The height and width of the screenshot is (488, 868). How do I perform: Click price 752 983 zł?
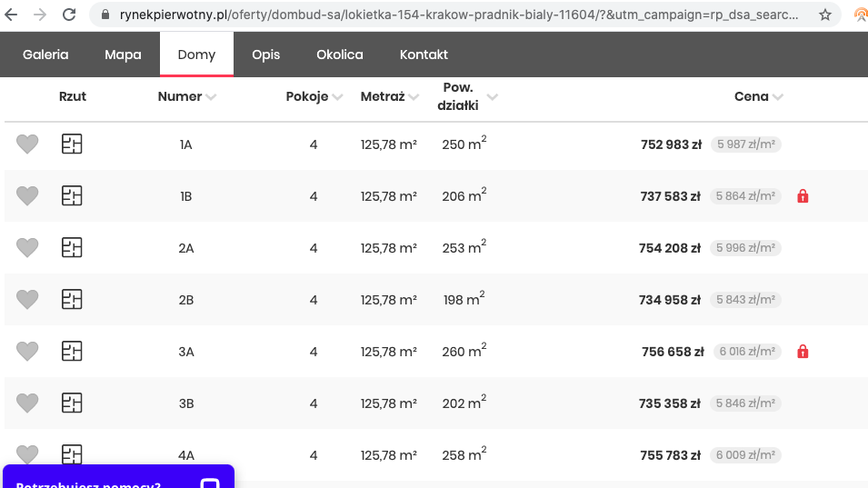click(671, 144)
